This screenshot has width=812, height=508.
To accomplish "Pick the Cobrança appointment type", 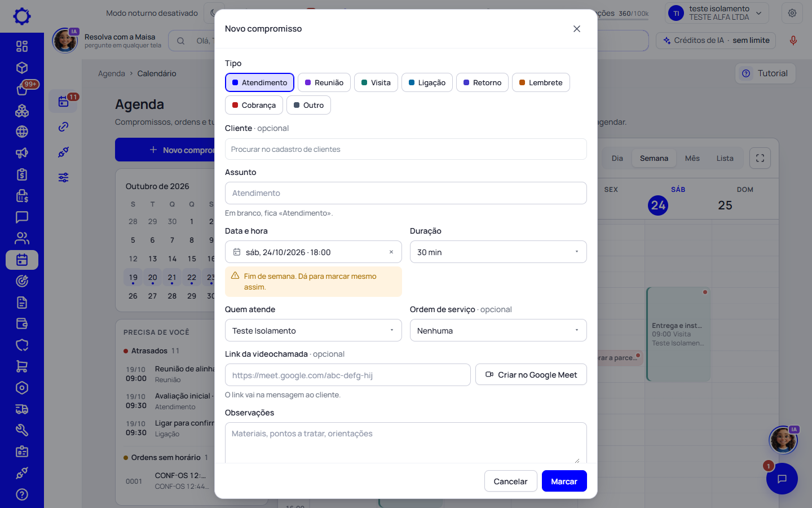I will (x=254, y=105).
